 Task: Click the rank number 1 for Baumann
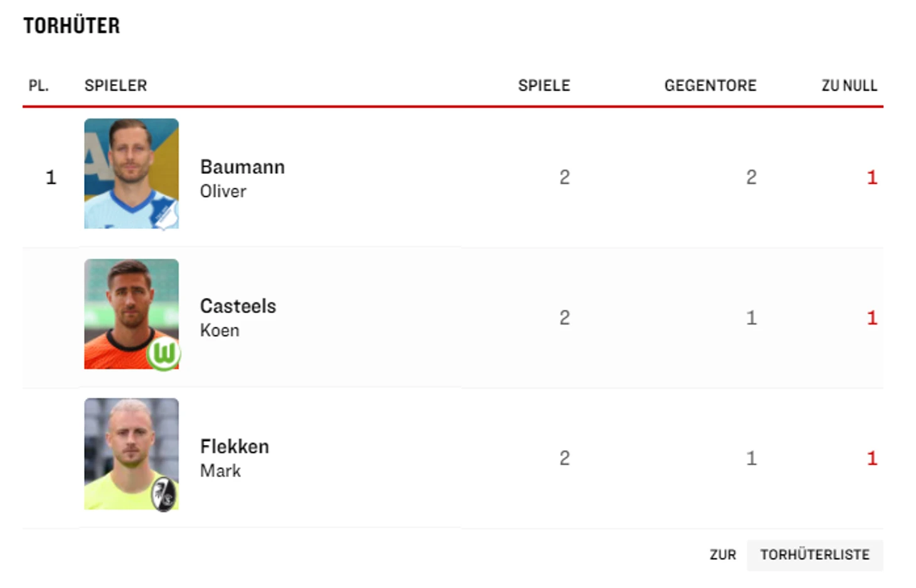click(51, 178)
